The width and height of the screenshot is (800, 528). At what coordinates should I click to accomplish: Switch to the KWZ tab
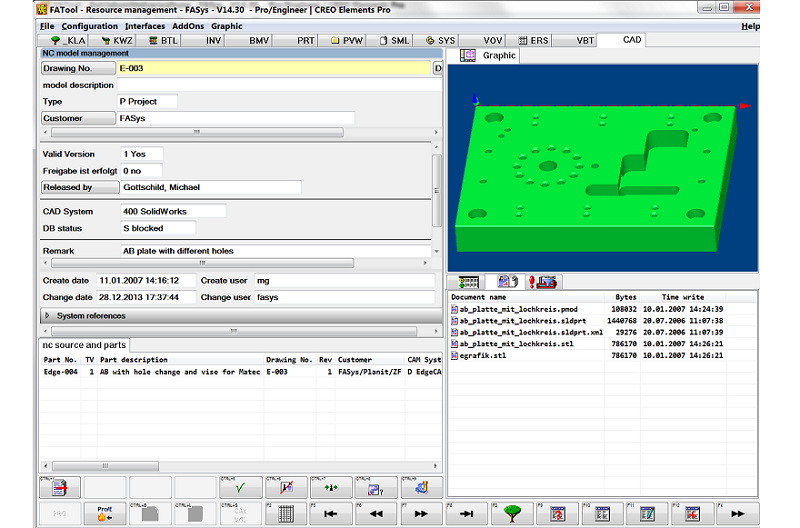[x=116, y=41]
